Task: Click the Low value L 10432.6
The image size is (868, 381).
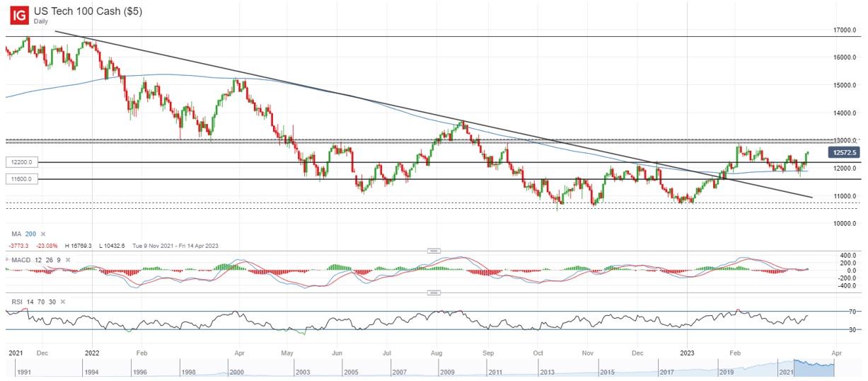Action: pyautogui.click(x=110, y=246)
